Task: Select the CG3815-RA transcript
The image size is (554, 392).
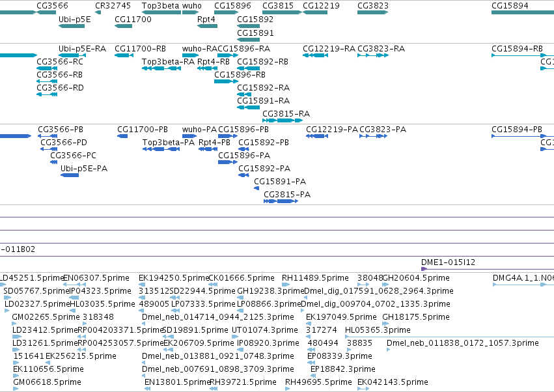Action: (x=286, y=114)
